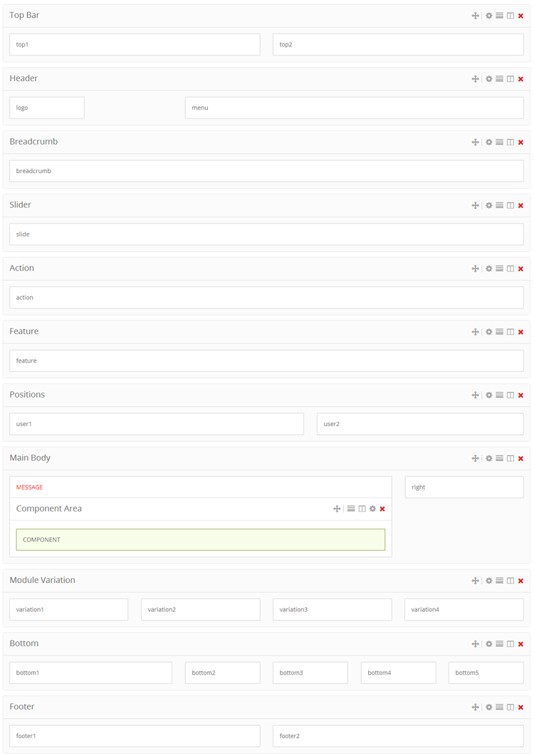The height and width of the screenshot is (756, 534).
Task: Click the columns icon on Slider row
Action: click(x=511, y=205)
